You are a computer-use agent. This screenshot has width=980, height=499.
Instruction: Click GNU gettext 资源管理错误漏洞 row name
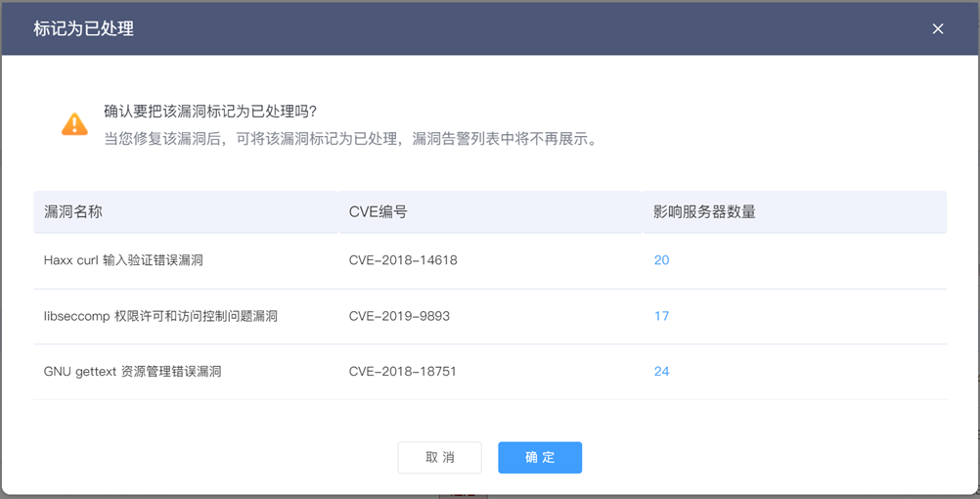pos(132,372)
